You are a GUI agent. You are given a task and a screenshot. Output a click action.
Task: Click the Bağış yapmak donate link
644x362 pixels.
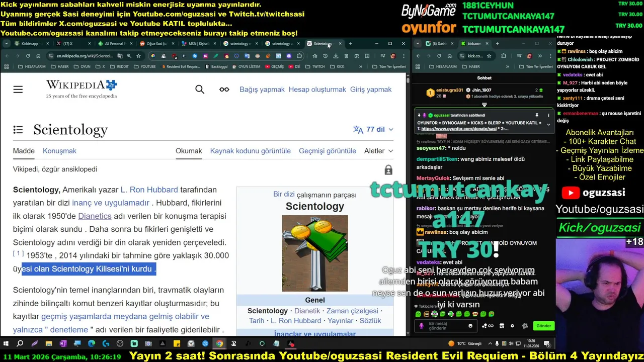click(x=262, y=89)
